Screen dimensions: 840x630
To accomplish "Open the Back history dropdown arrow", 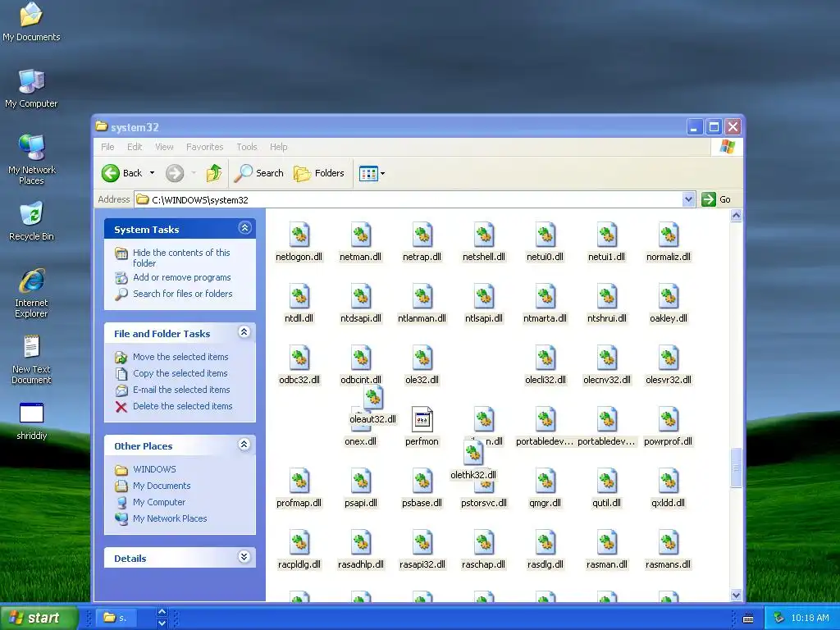I will (152, 173).
